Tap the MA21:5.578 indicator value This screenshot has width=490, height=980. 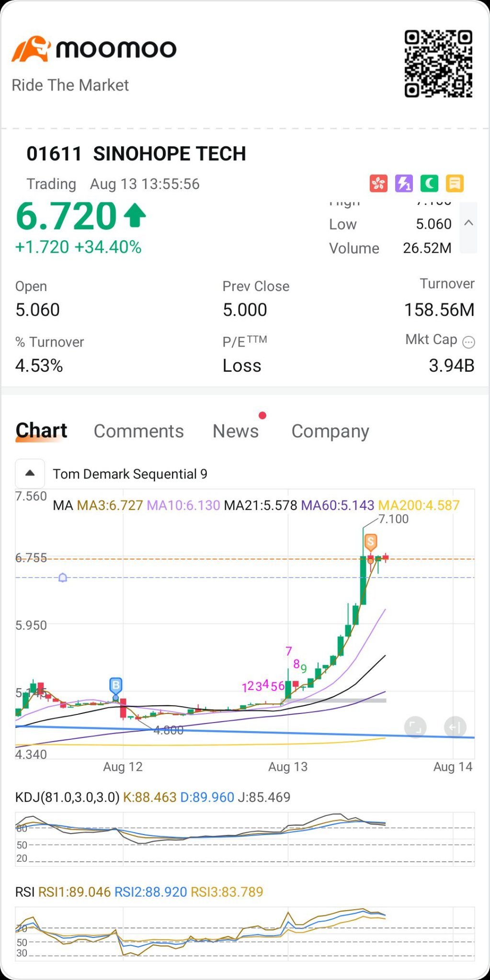[x=261, y=505]
